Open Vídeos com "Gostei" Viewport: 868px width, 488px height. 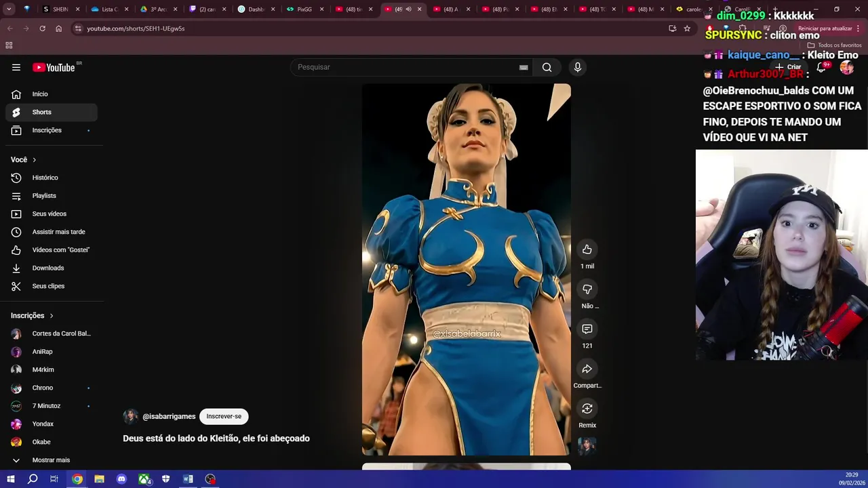[x=52, y=250]
